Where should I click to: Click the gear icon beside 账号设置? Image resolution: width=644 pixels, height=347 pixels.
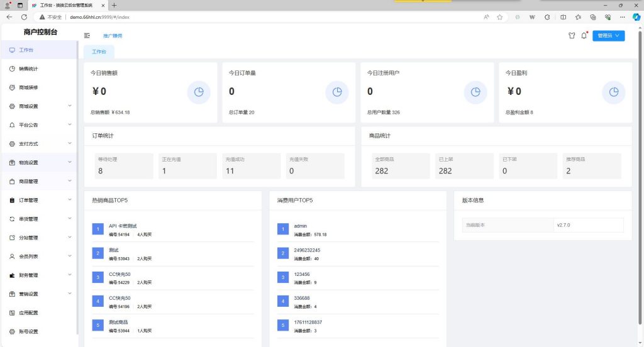12,331
